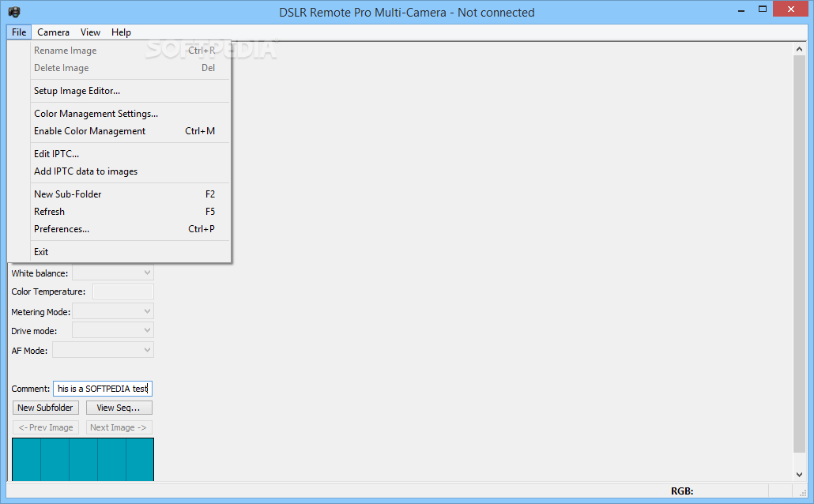
Task: Click the New Subfolder button
Action: [x=46, y=408]
